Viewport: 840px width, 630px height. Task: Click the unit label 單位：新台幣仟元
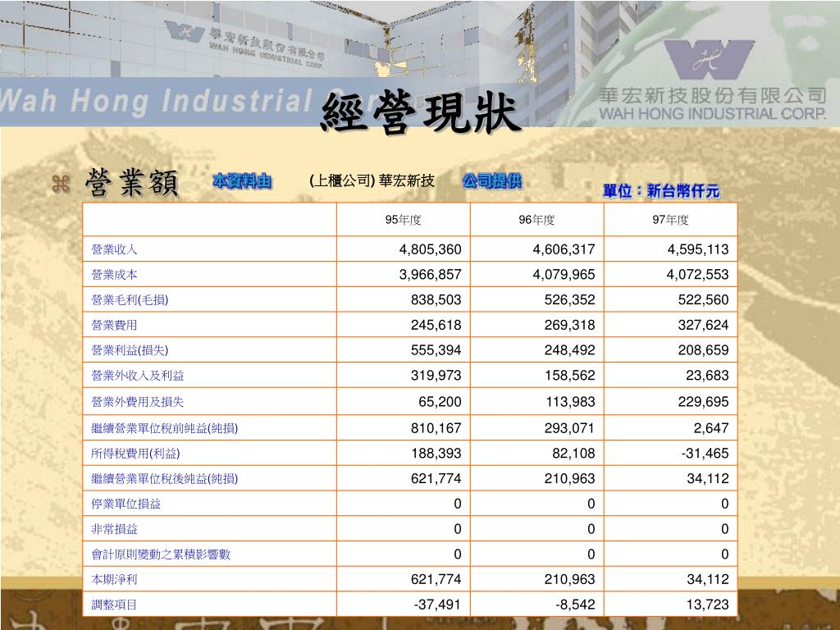pos(661,190)
